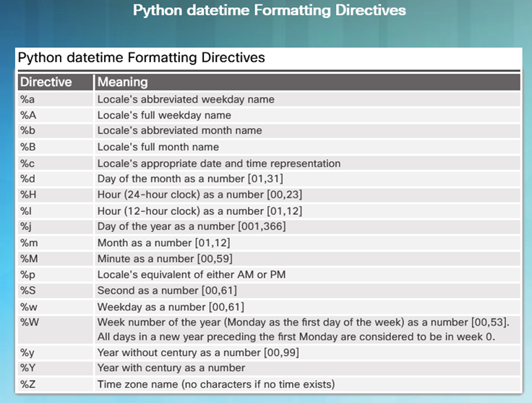Viewport: 532px width, 403px height.
Task: Click 'Locale's abbreviated month name'
Action: [179, 130]
